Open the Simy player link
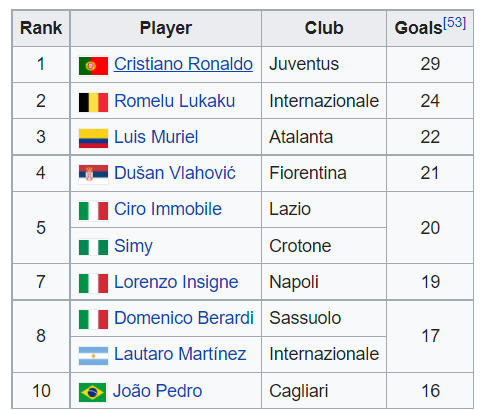This screenshot has width=501, height=410. [133, 246]
